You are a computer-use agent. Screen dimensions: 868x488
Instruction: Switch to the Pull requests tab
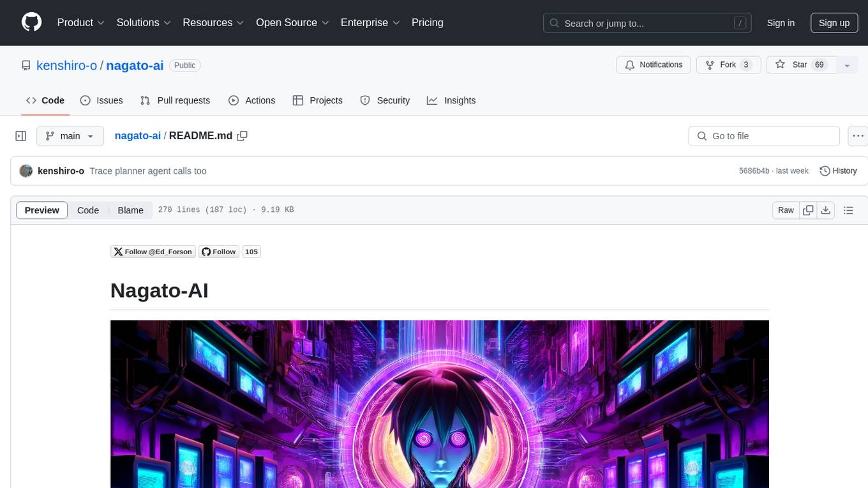[175, 100]
